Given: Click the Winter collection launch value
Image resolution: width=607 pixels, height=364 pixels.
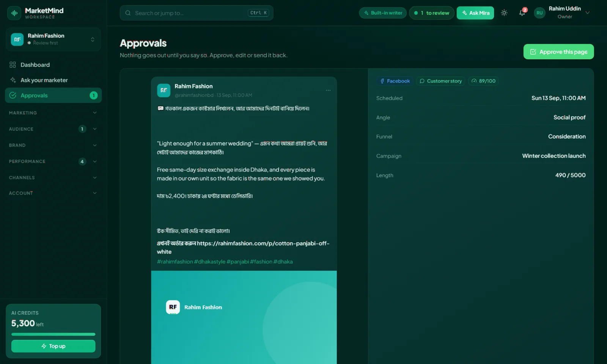Looking at the screenshot, I should [x=554, y=156].
